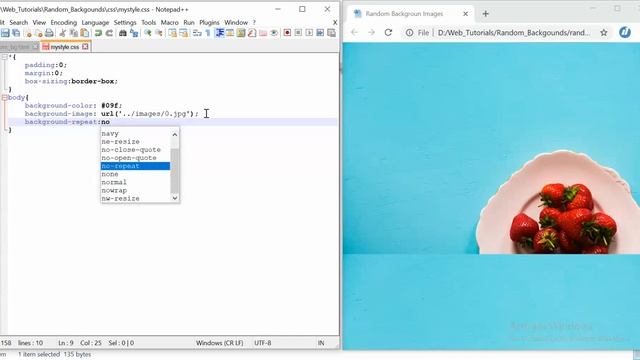
Task: Open the Replace dialog icon
Action: point(134,33)
